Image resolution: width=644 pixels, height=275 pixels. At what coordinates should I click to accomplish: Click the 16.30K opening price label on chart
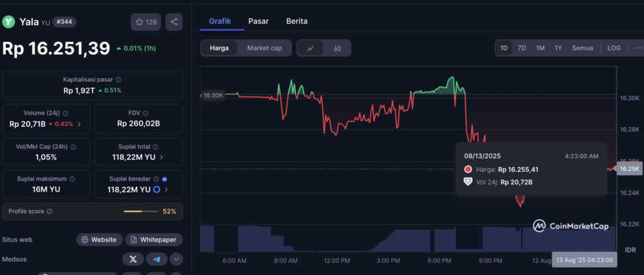click(x=213, y=95)
